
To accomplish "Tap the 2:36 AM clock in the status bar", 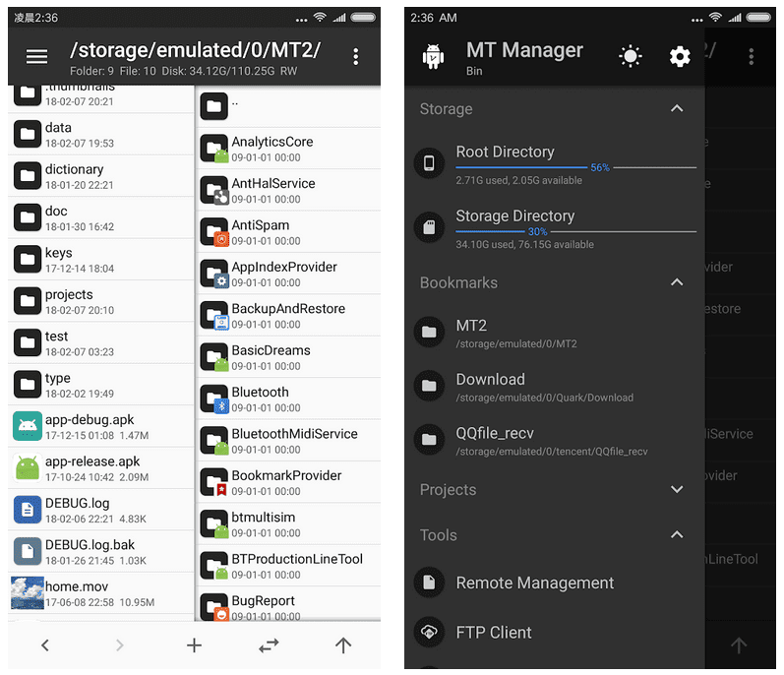I will tap(434, 18).
